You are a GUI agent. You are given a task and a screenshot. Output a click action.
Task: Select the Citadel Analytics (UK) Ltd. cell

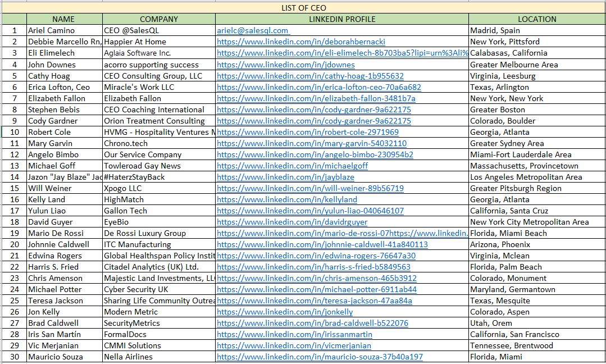click(x=159, y=267)
